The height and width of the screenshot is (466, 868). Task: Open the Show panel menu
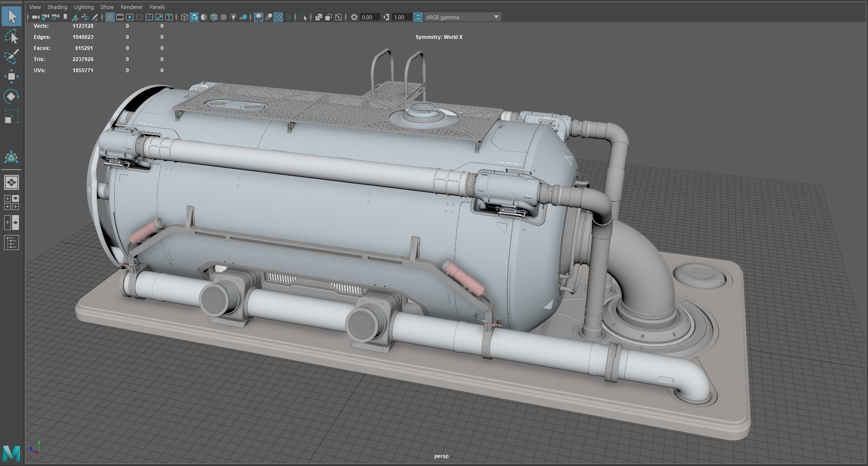point(107,7)
